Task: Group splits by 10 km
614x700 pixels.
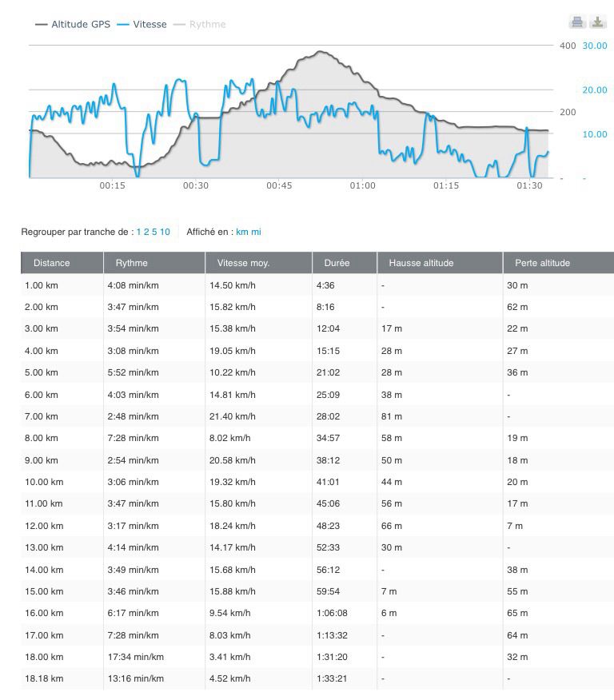Action: [x=165, y=233]
